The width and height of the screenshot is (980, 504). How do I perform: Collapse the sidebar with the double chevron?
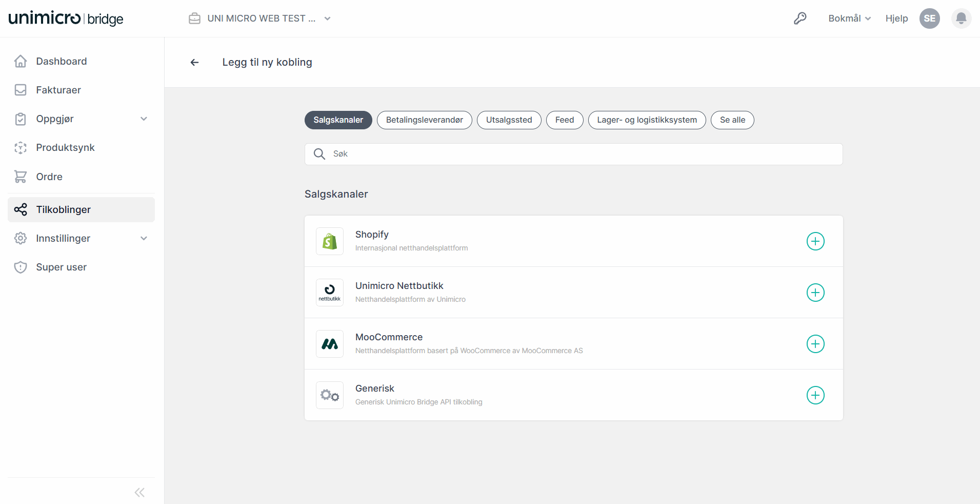(139, 492)
